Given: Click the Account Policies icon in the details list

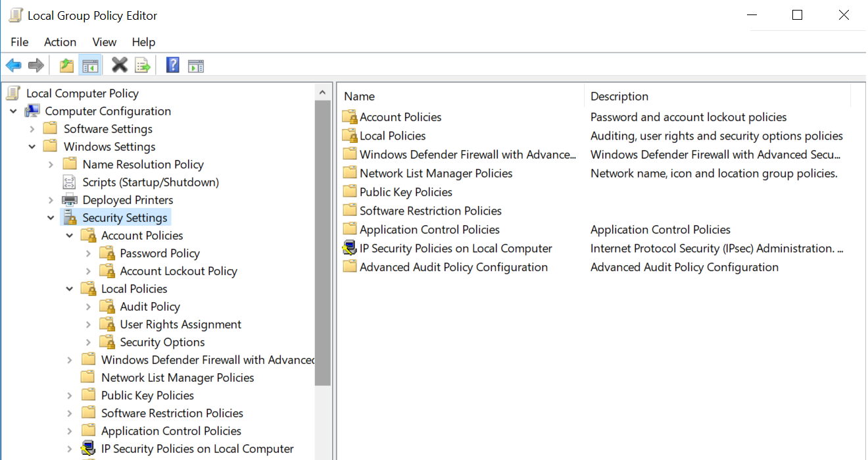Looking at the screenshot, I should tap(349, 117).
